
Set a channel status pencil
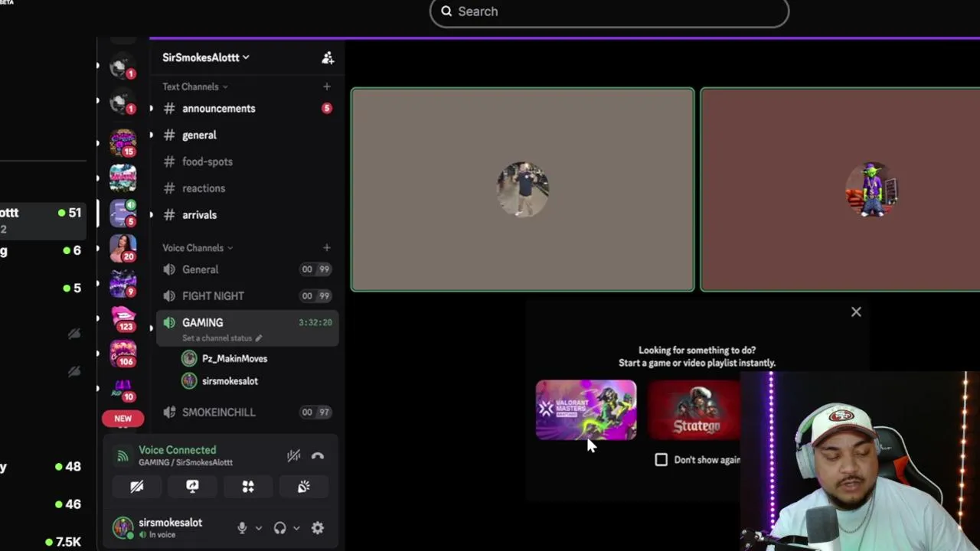[x=259, y=338]
